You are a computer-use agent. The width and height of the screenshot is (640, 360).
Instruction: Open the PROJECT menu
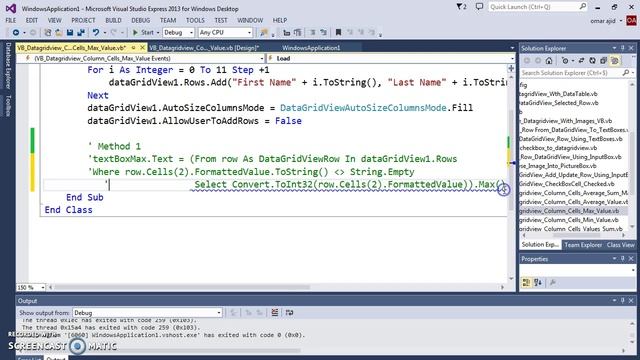point(83,20)
